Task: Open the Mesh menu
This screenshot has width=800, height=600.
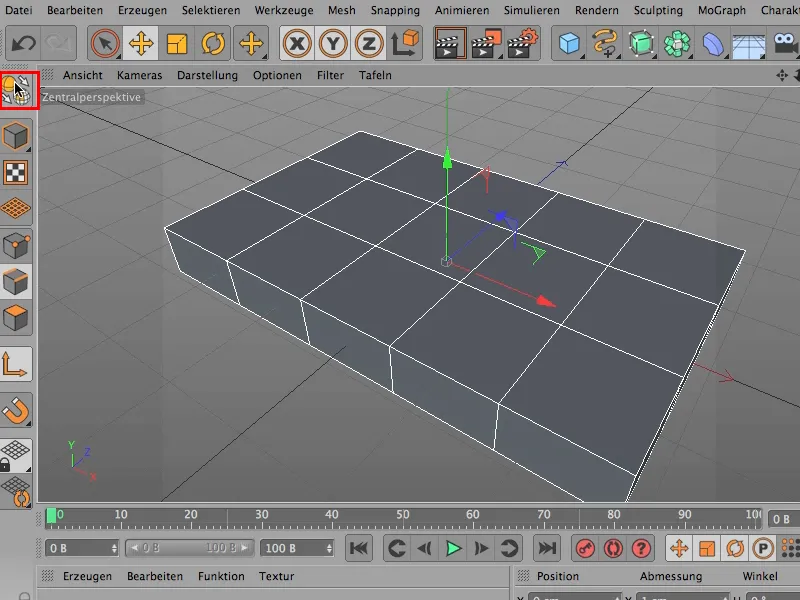Action: coord(341,10)
